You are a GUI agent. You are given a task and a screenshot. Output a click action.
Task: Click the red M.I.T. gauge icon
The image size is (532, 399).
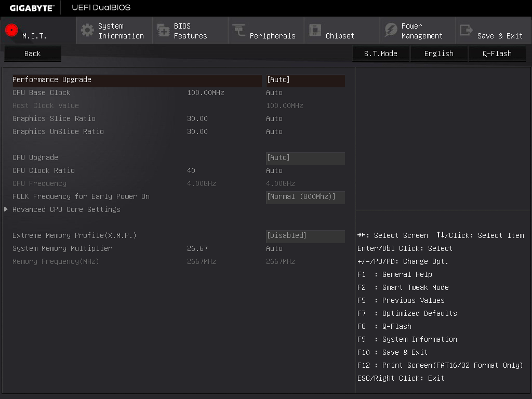[x=11, y=30]
